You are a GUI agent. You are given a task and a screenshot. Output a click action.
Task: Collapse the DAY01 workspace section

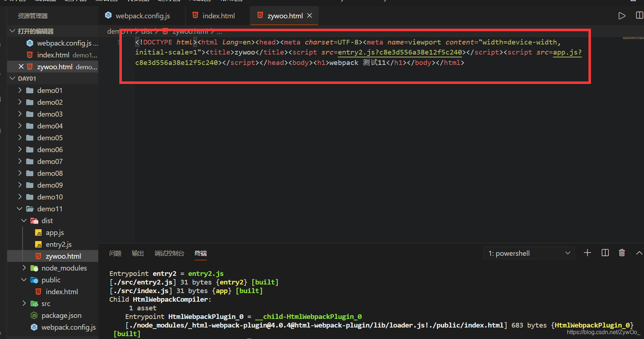pyautogui.click(x=12, y=78)
